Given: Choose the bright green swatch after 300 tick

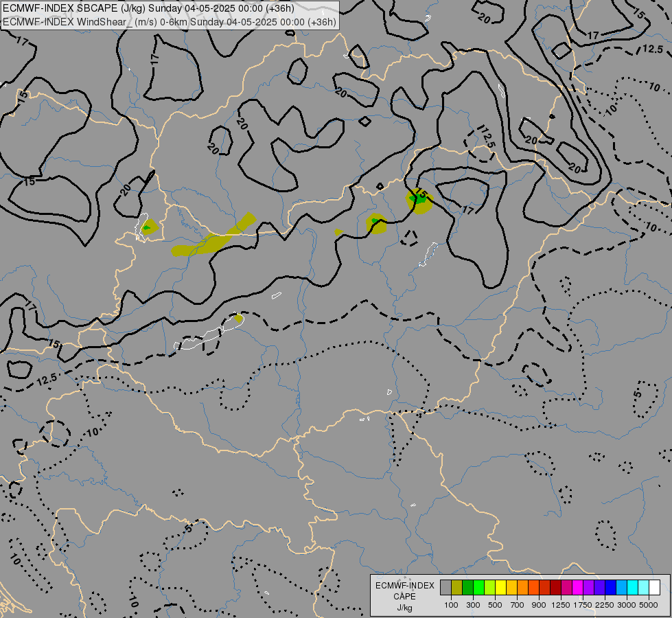Looking at the screenshot, I should coord(478,588).
